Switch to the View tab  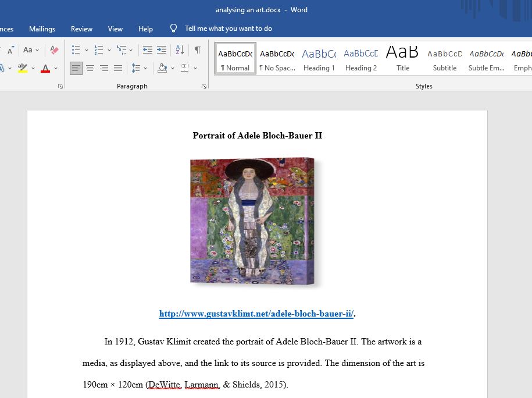115,29
